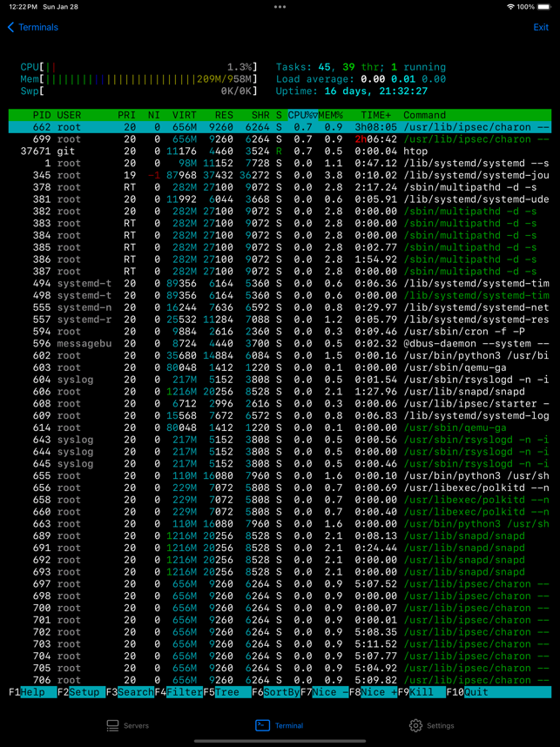The image size is (560, 747).
Task: Select PID 557 systemd-res row
Action: [280, 320]
